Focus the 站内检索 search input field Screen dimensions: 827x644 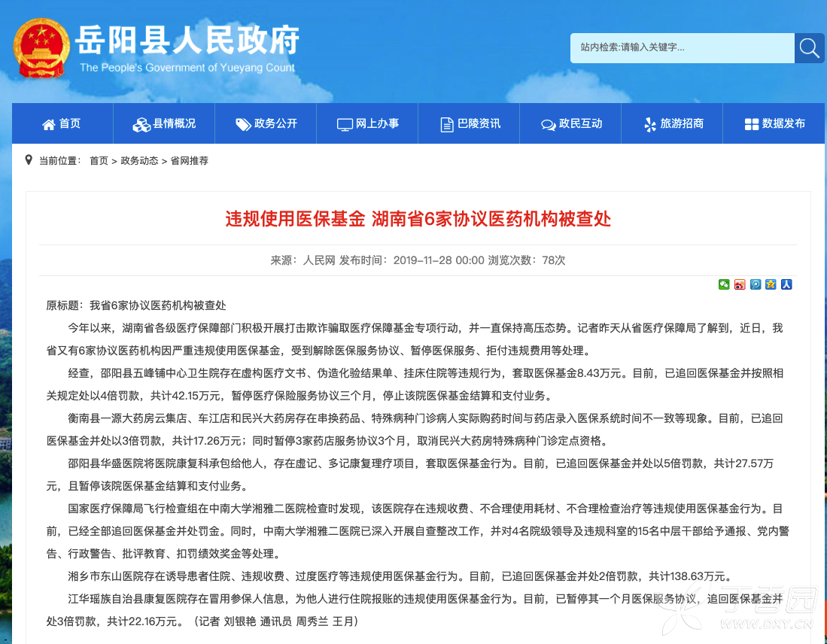(x=683, y=48)
